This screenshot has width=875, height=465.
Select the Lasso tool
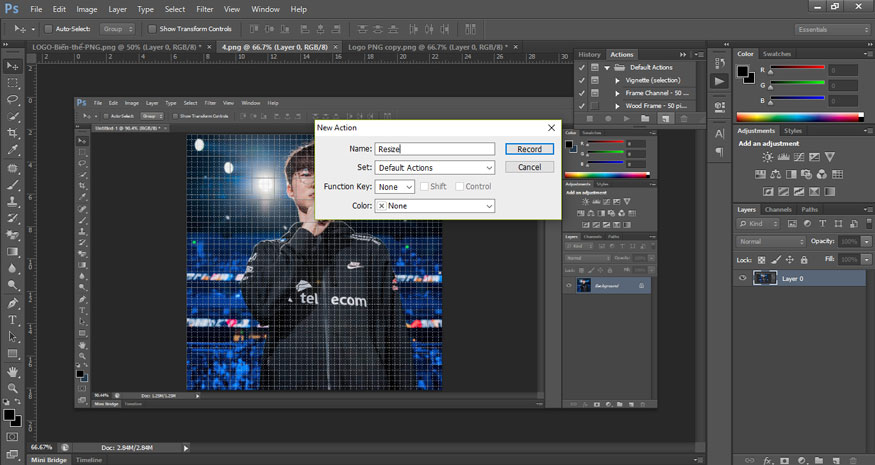coord(12,99)
